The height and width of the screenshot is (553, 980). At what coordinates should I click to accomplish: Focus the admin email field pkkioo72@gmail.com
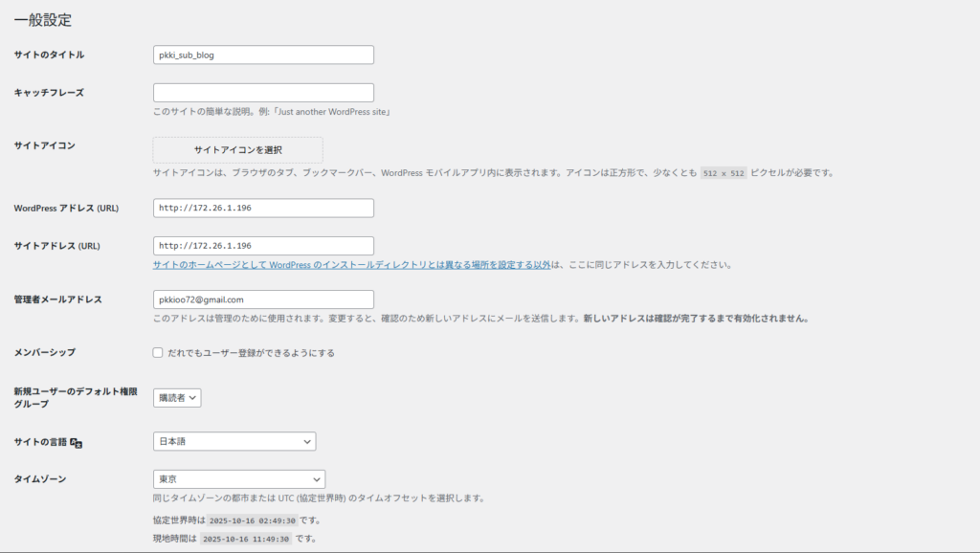[263, 299]
